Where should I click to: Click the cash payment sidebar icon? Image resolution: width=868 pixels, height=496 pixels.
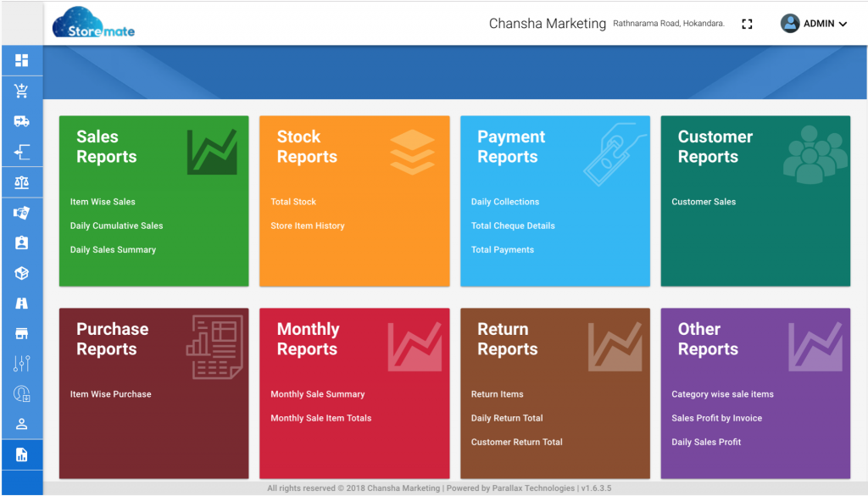21,213
